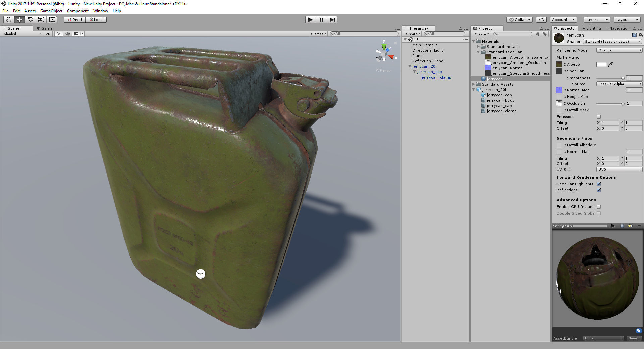Switch to the Game tab
The image size is (644, 349).
45,28
